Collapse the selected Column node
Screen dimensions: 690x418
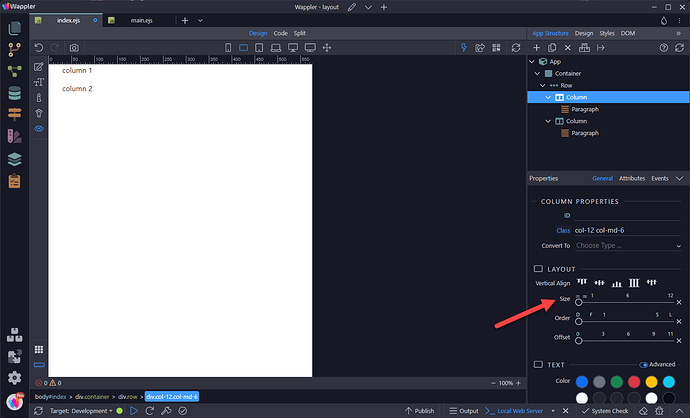tap(548, 97)
